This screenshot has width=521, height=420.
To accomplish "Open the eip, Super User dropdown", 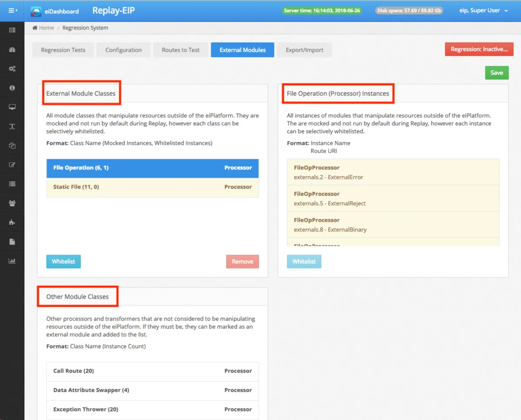I will click(484, 10).
